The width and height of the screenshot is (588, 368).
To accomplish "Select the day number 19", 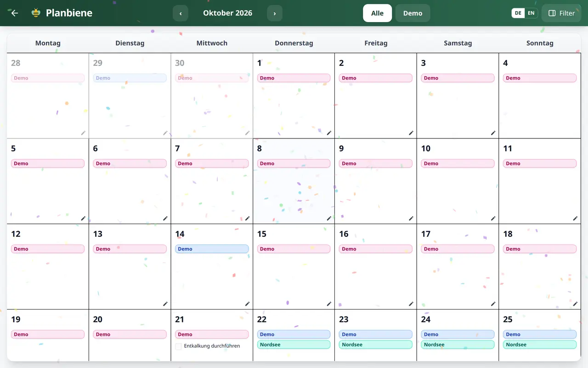I will [x=16, y=319].
